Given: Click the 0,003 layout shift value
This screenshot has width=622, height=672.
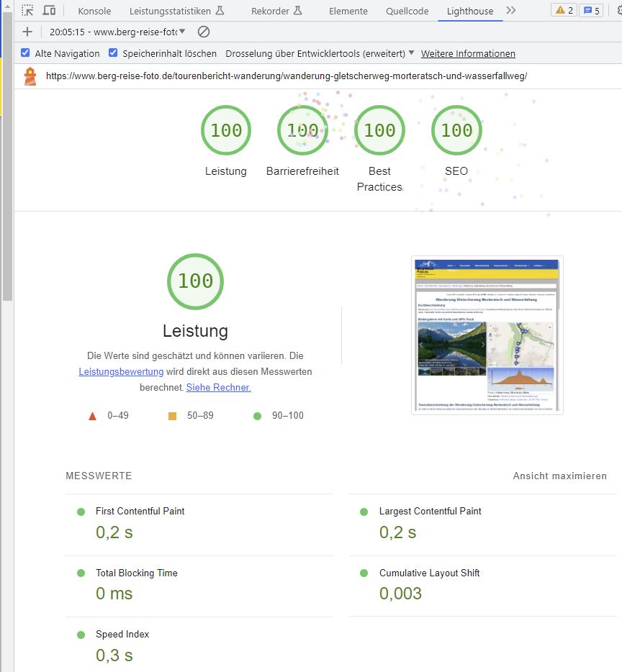Looking at the screenshot, I should tap(401, 594).
